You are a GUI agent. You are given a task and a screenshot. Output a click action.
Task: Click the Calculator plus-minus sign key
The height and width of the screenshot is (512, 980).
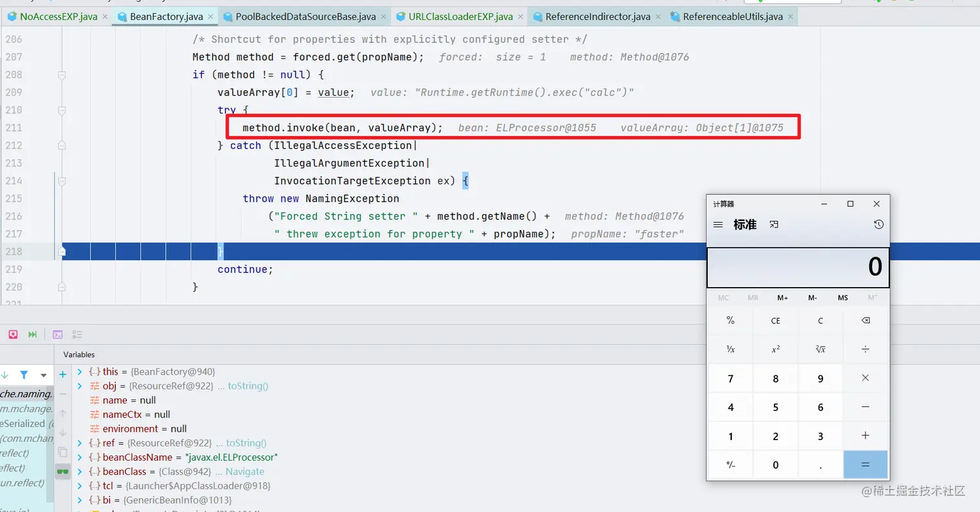(x=730, y=464)
